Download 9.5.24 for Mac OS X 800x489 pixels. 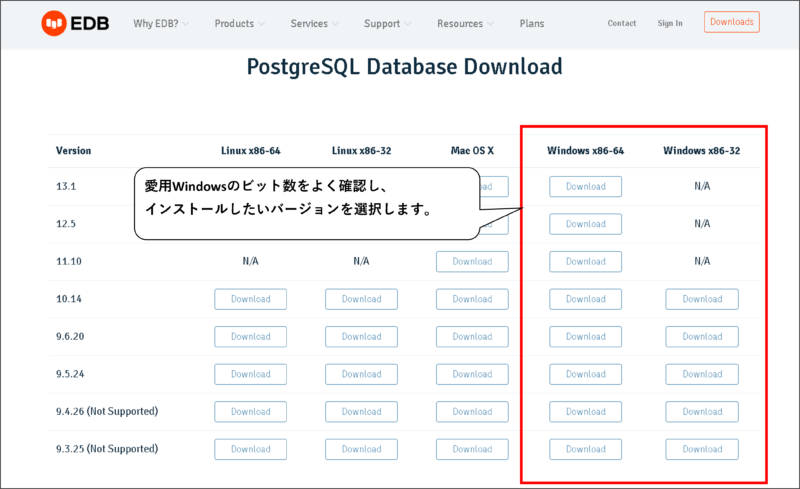coord(472,374)
